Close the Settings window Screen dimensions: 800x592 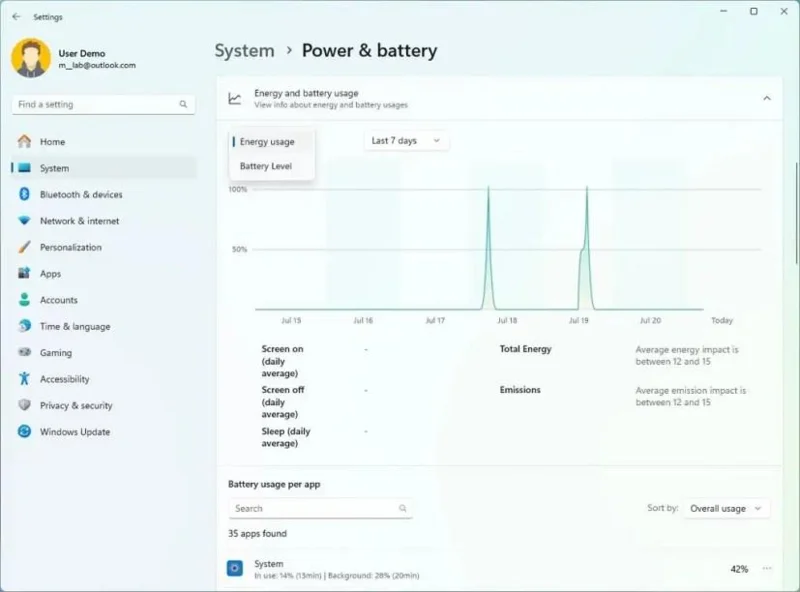(x=784, y=11)
